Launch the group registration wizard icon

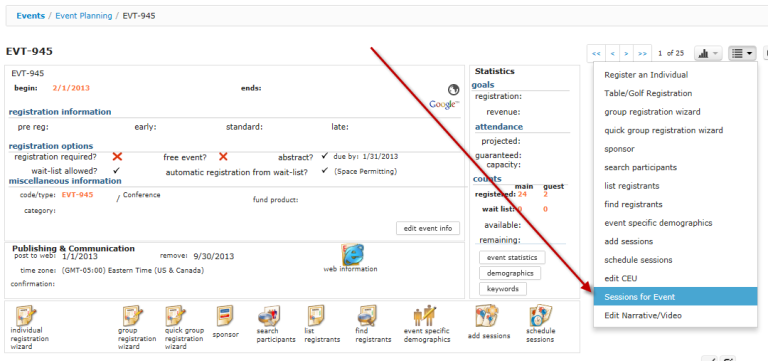[x=133, y=316]
